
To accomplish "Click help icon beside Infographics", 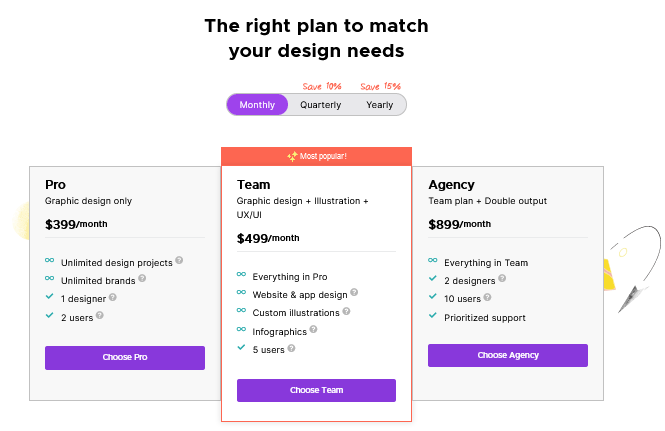I will 313,329.
